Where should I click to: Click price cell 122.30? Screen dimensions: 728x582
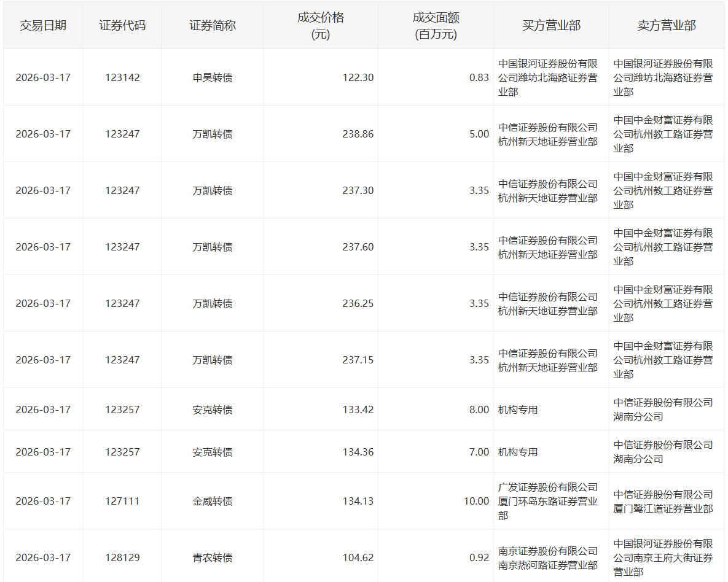(x=358, y=77)
